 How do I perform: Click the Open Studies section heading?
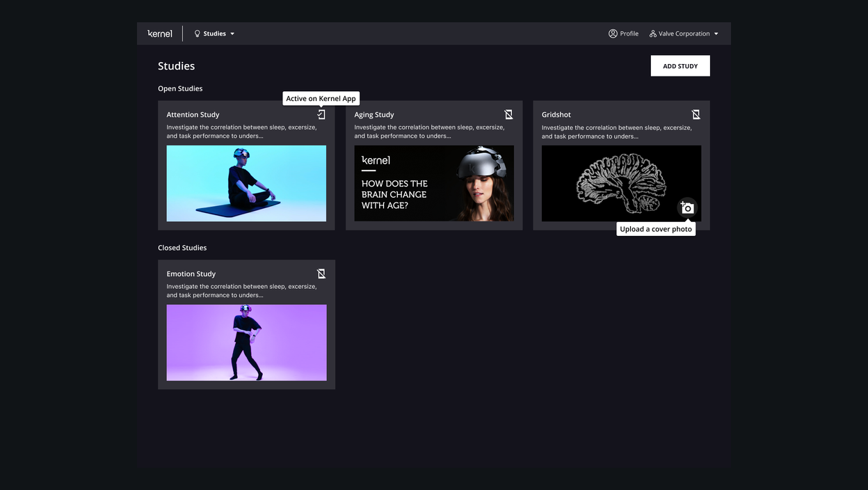tap(180, 88)
